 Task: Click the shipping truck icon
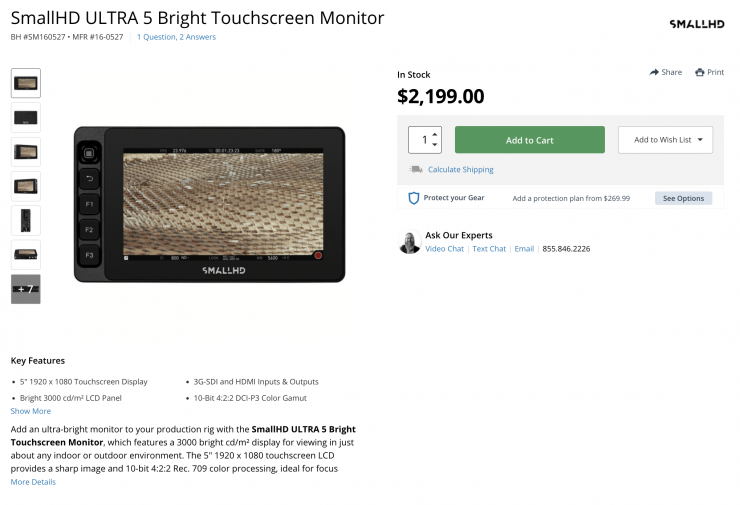coord(416,169)
